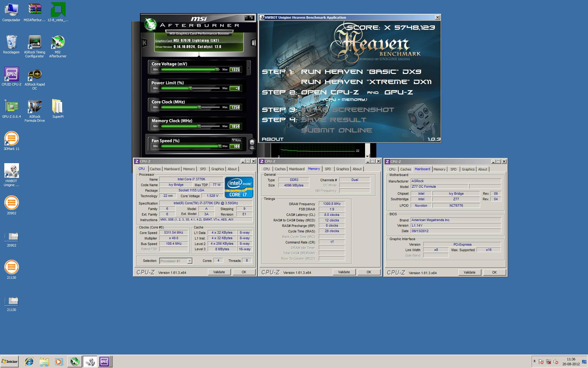Viewport: 588px width, 368px height.
Task: Open the Graphics tab in the Mainboard CPU-Z window
Action: tap(468, 169)
